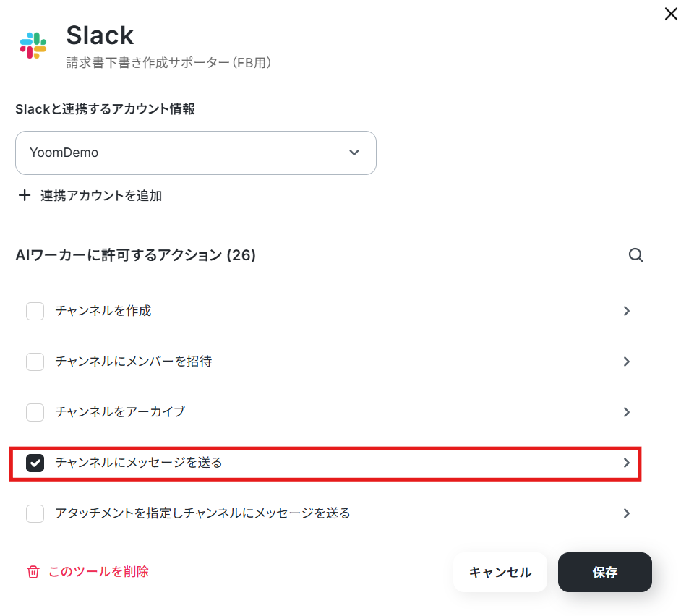Click the Slack logo icon
The height and width of the screenshot is (616, 681).
pos(33,45)
